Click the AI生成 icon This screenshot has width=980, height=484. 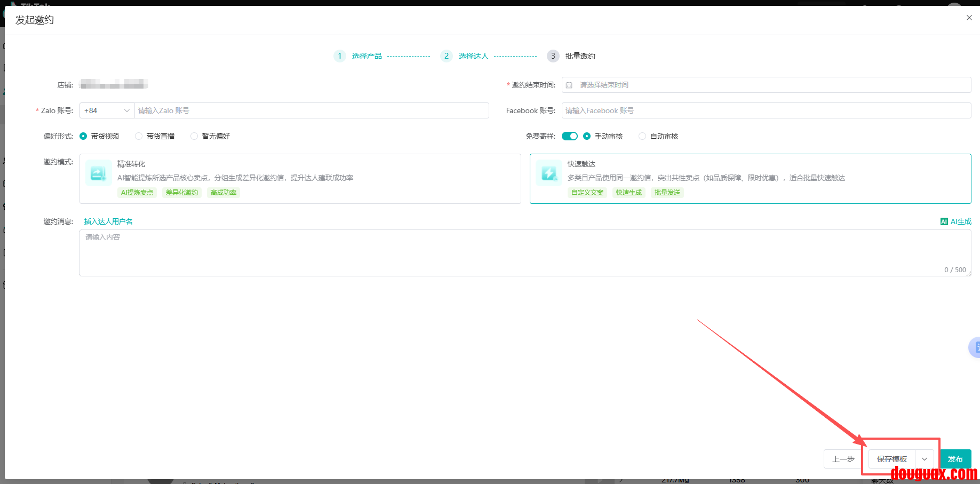pos(944,221)
